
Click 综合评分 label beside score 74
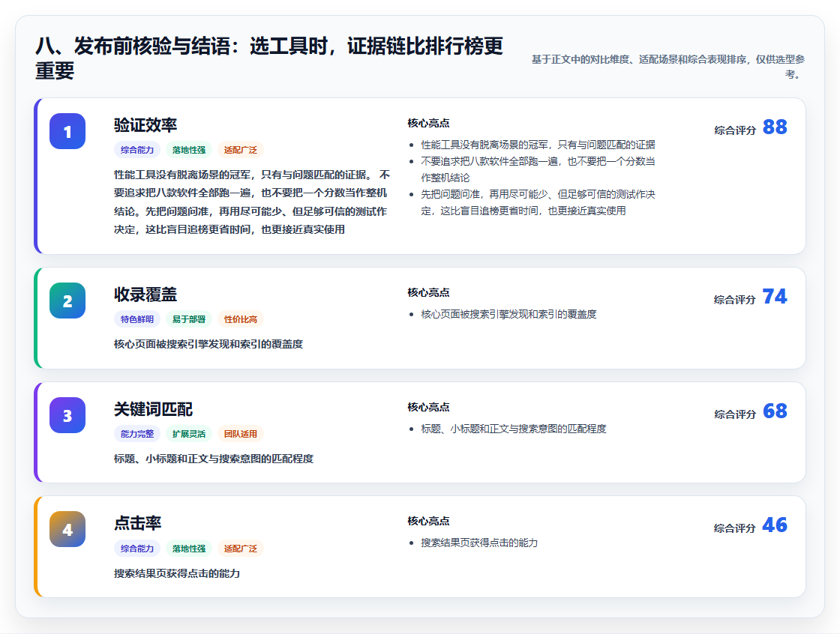735,299
